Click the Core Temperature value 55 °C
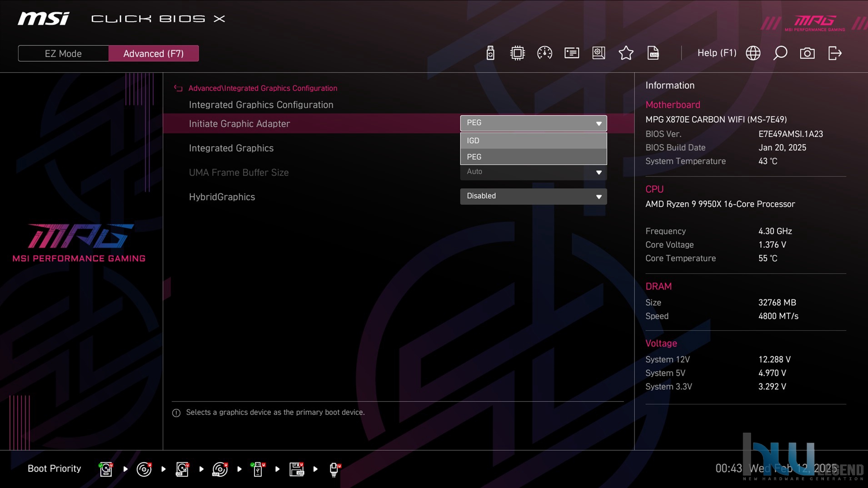Viewport: 868px width, 488px height. pyautogui.click(x=768, y=259)
